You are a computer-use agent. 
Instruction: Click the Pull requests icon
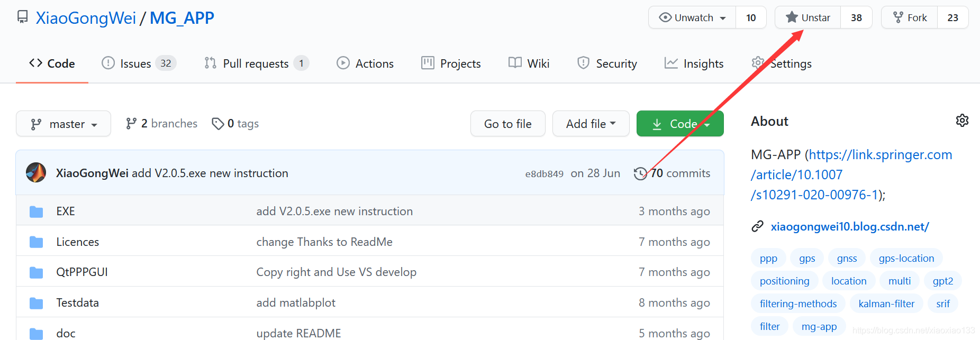(x=211, y=63)
